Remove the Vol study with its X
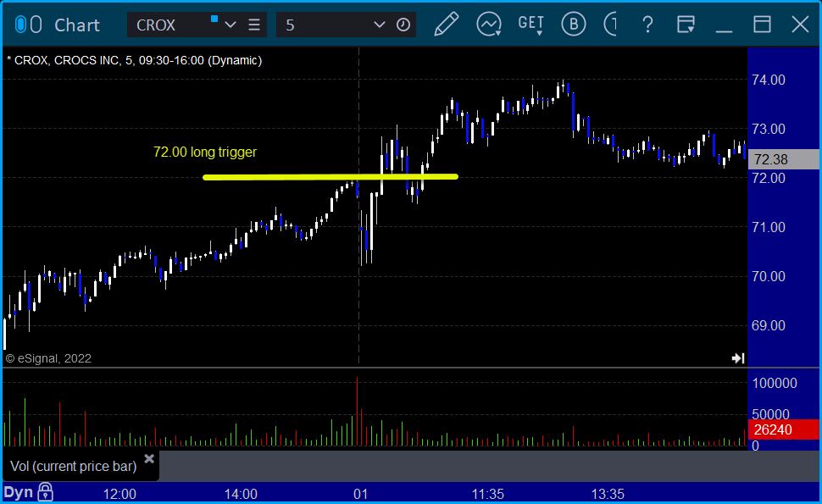 pyautogui.click(x=149, y=459)
